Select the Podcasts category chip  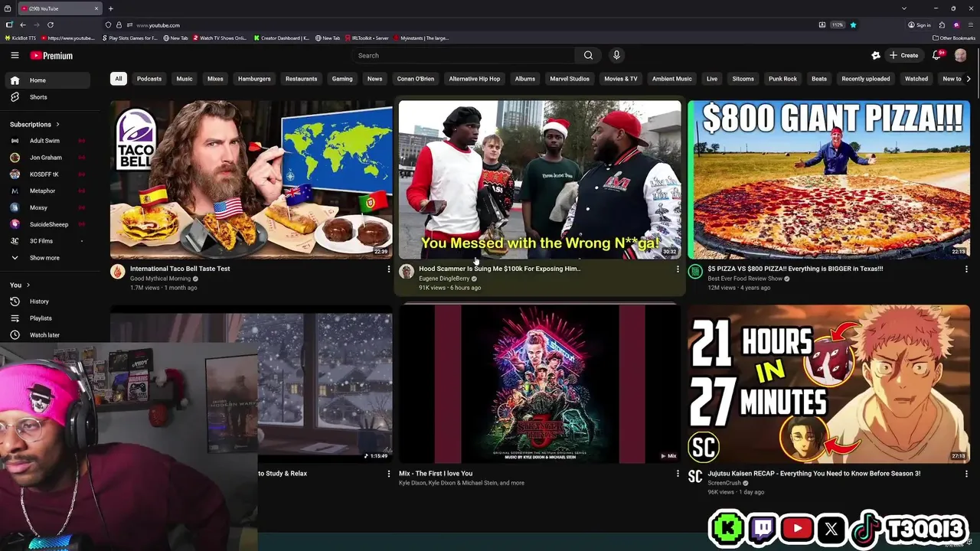click(149, 79)
